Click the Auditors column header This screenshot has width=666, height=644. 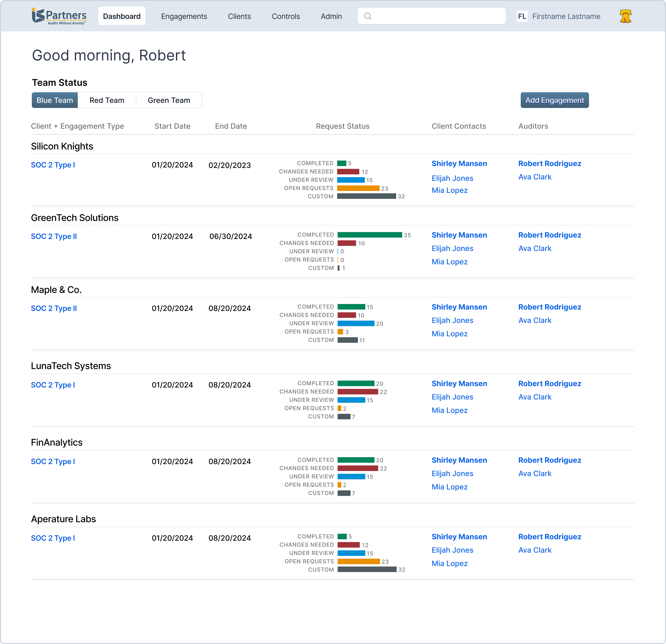point(533,126)
